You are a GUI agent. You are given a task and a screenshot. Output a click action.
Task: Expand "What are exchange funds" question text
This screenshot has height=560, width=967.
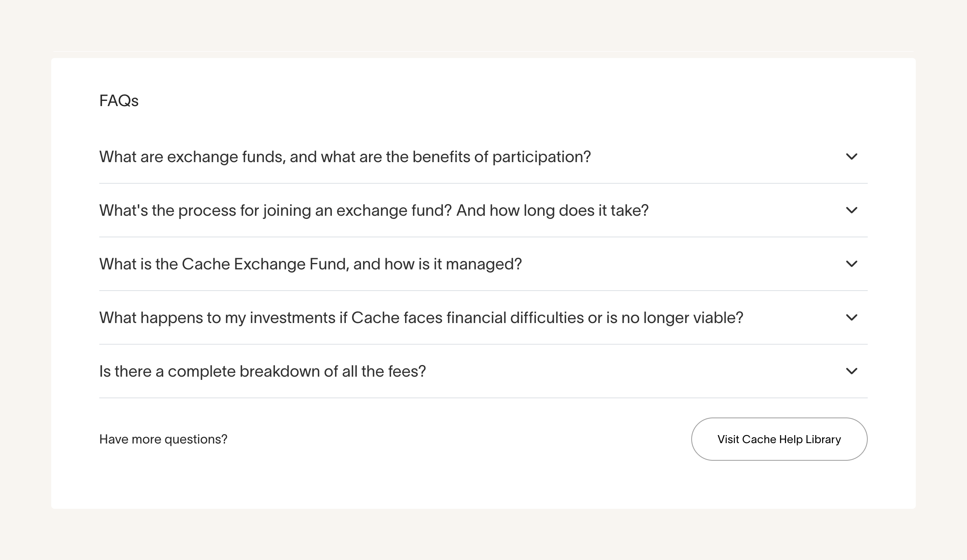(x=345, y=157)
